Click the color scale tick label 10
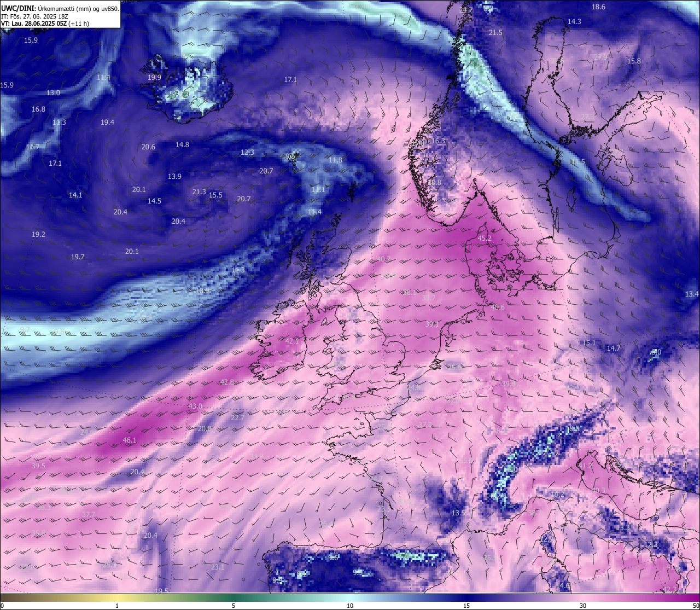The width and height of the screenshot is (700, 610). pos(350,605)
